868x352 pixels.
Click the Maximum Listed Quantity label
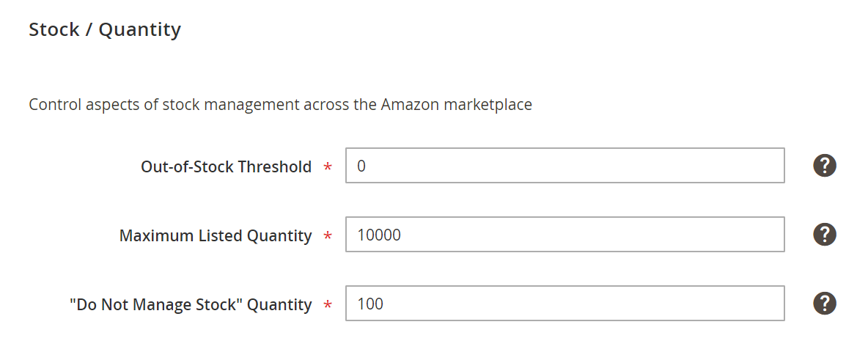pos(216,236)
